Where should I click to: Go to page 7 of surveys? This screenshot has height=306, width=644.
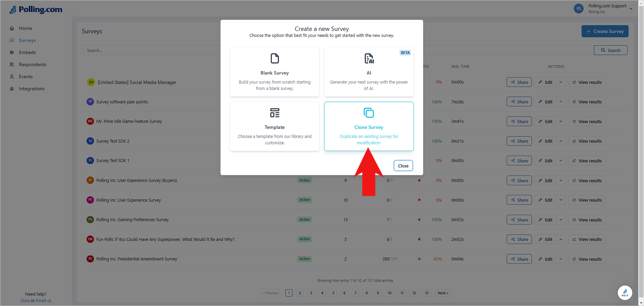[355, 293]
